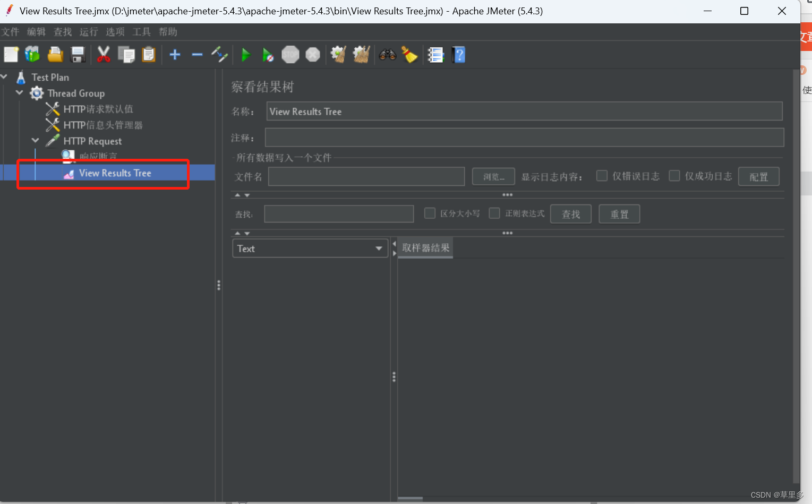Click the 查找 search text field

coord(339,214)
